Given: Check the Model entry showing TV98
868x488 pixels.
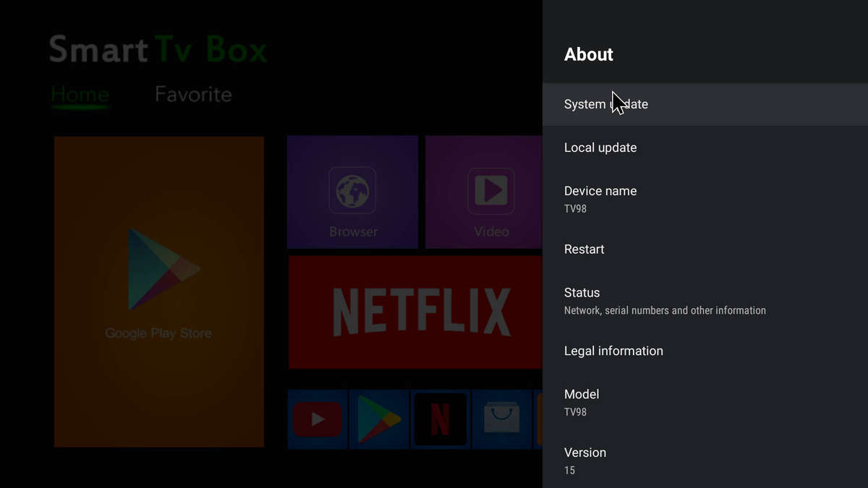Looking at the screenshot, I should [x=582, y=401].
